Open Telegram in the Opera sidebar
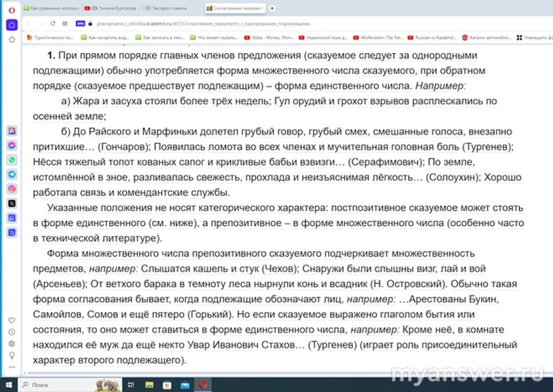 12,174
